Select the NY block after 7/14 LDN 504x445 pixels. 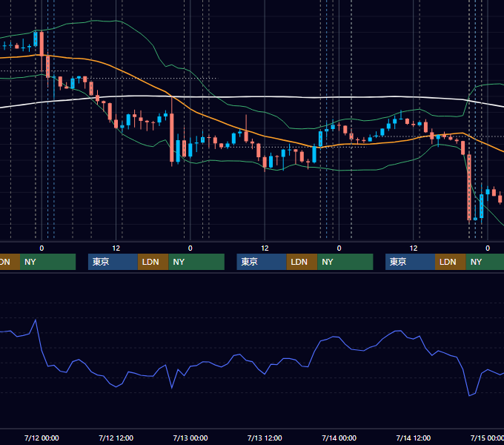485,262
